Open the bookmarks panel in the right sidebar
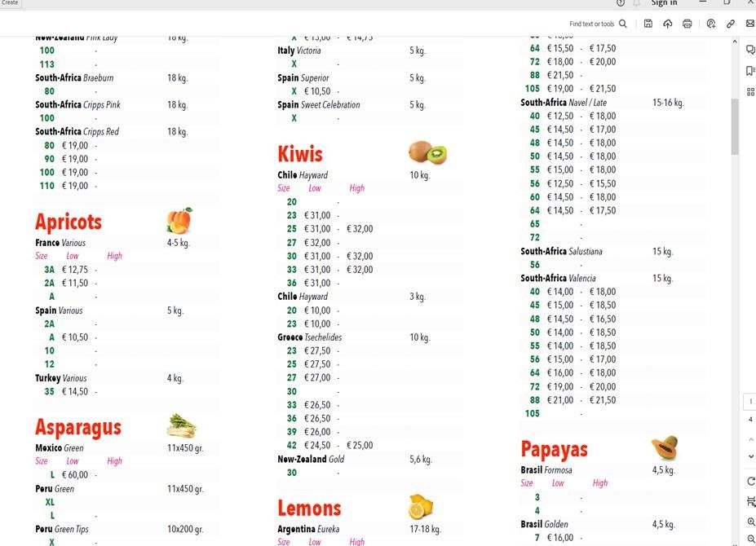 tap(750, 71)
